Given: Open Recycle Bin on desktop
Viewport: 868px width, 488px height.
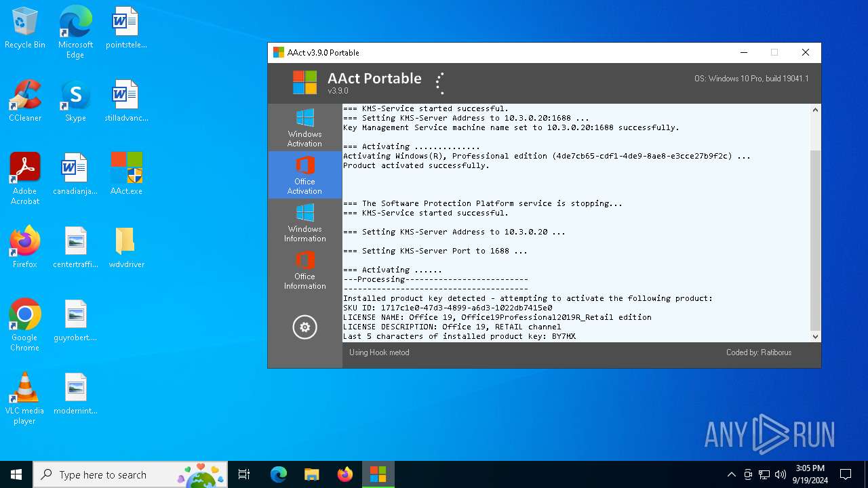Looking at the screenshot, I should 25,28.
